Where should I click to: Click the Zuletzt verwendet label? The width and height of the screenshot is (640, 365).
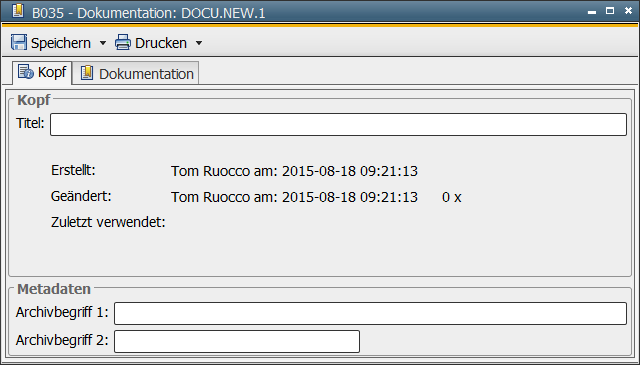coord(108,222)
